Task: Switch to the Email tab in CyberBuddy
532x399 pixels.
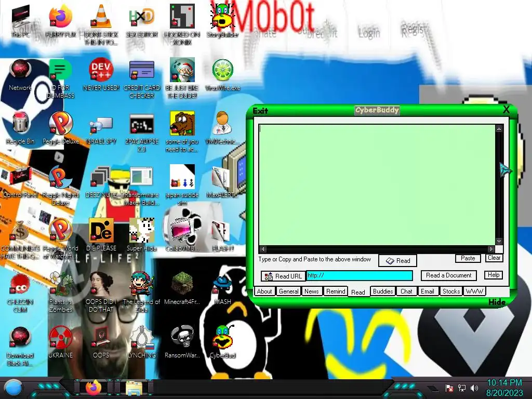Action: (x=427, y=291)
